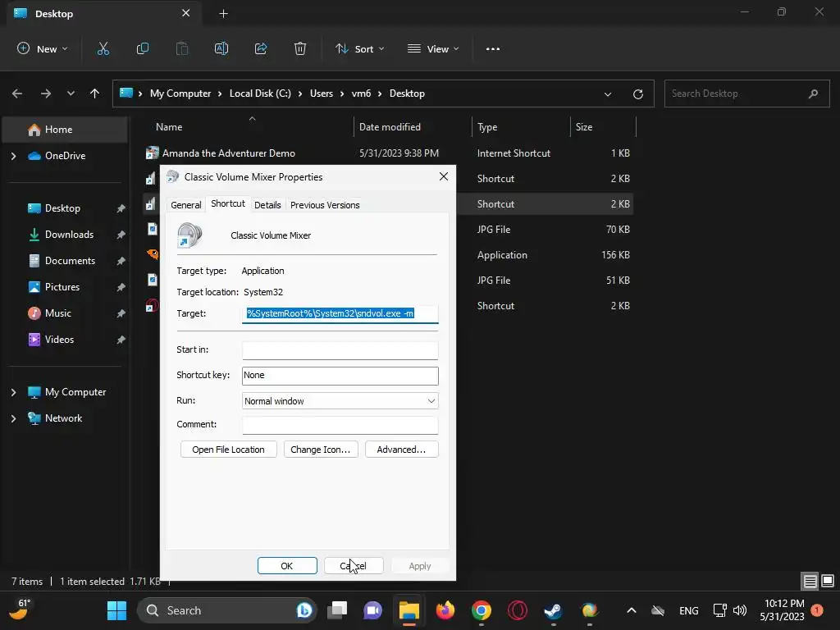
Task: Open the Run window mode combo box
Action: click(x=340, y=400)
